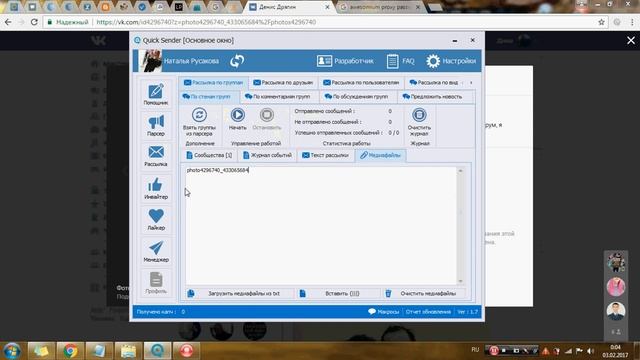Open Quick Sender taskbar icon
Screen dimensions: 640x360
click(x=157, y=351)
